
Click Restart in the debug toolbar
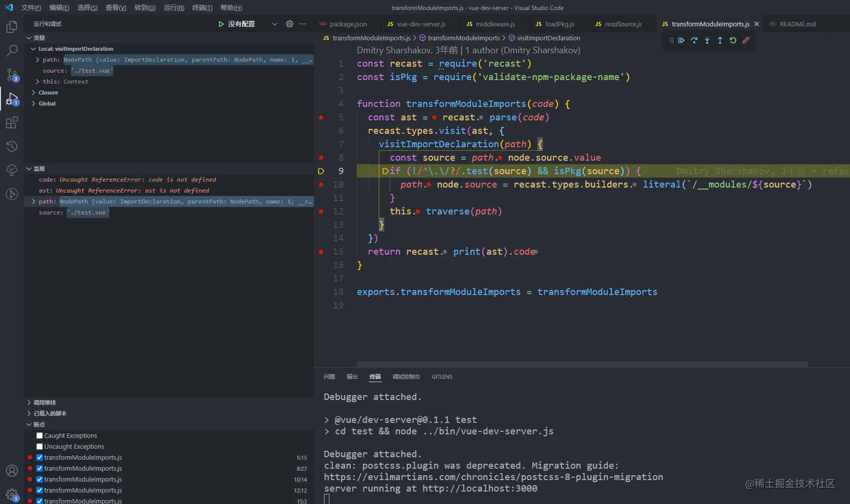pyautogui.click(x=733, y=40)
